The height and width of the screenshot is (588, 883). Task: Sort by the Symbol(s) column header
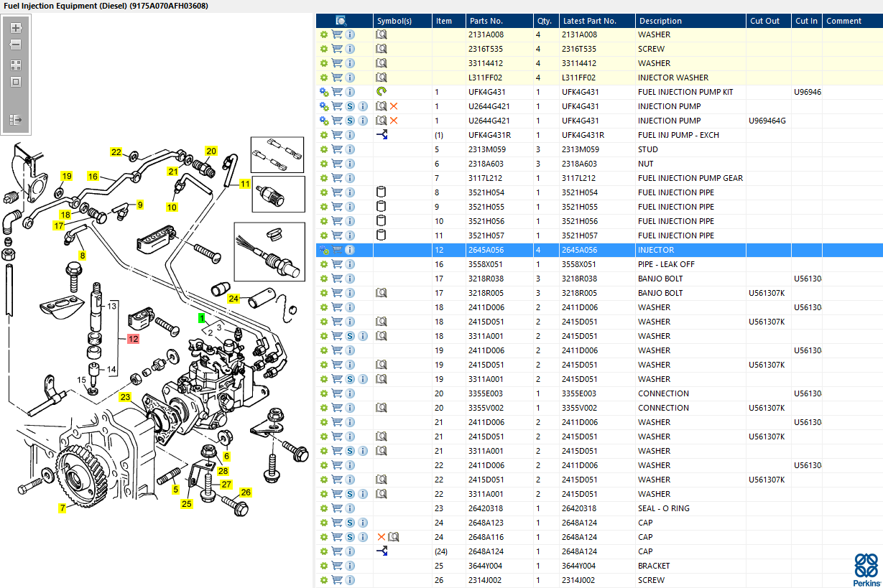click(x=403, y=21)
